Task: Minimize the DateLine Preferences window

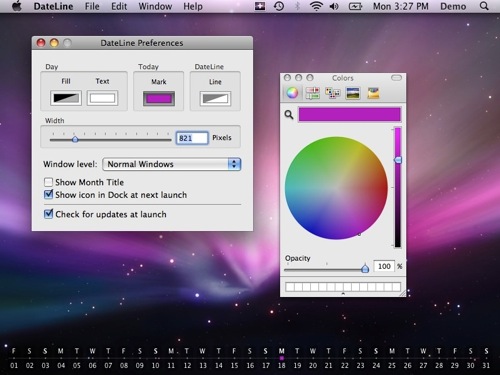Action: [x=54, y=43]
